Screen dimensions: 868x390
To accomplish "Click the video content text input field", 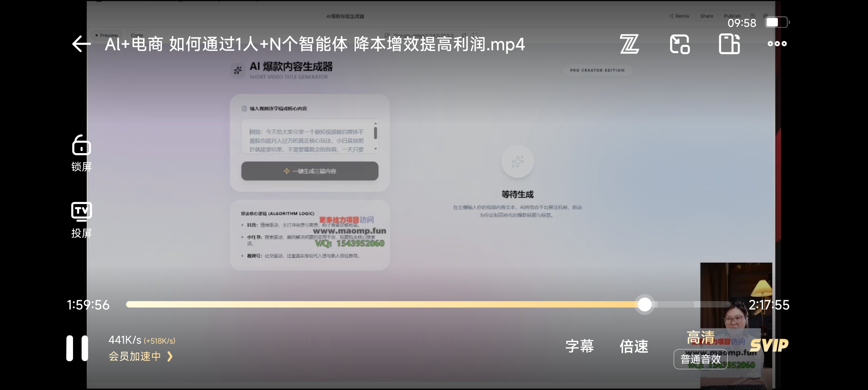I will click(x=310, y=136).
